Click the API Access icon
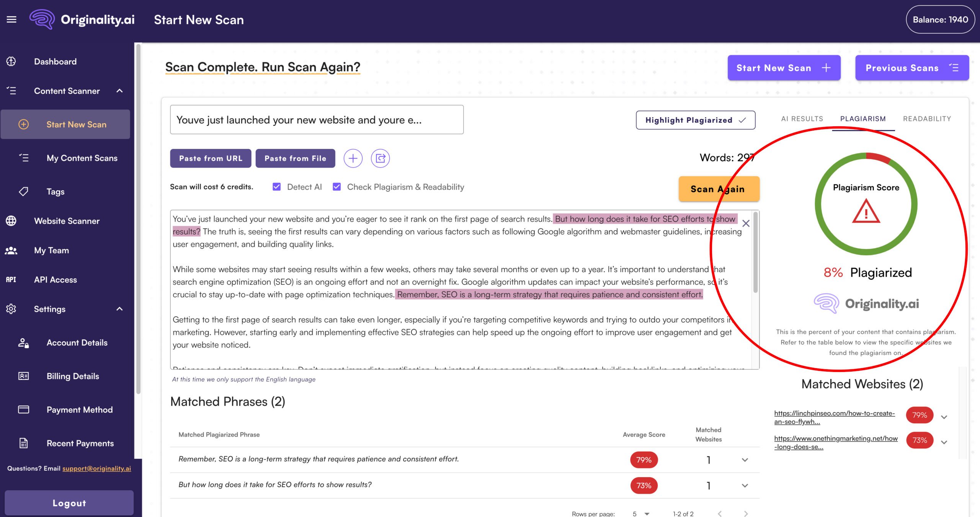The width and height of the screenshot is (980, 517). pyautogui.click(x=11, y=280)
